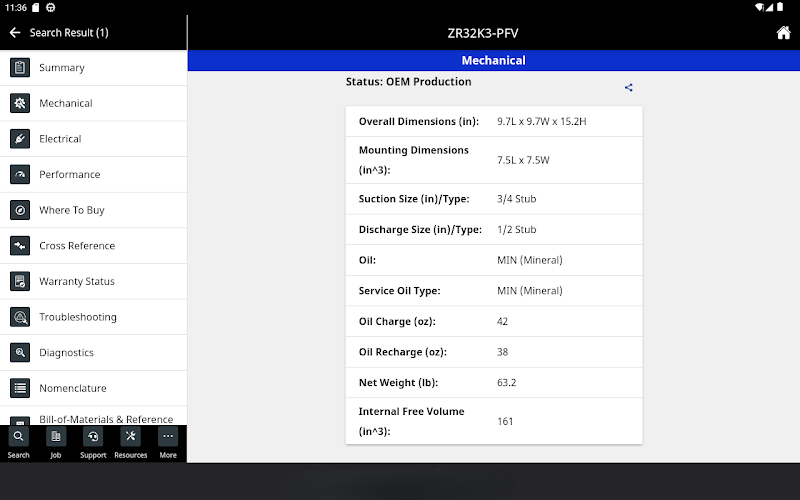The image size is (800, 500).
Task: Click the Summary clipboard icon
Action: point(20,67)
